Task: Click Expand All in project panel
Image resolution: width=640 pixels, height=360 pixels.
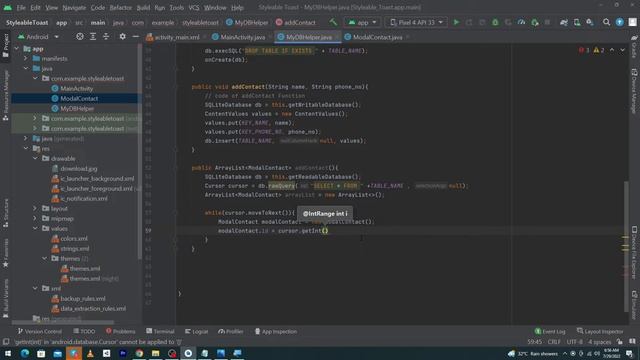Action: pyautogui.click(x=93, y=37)
